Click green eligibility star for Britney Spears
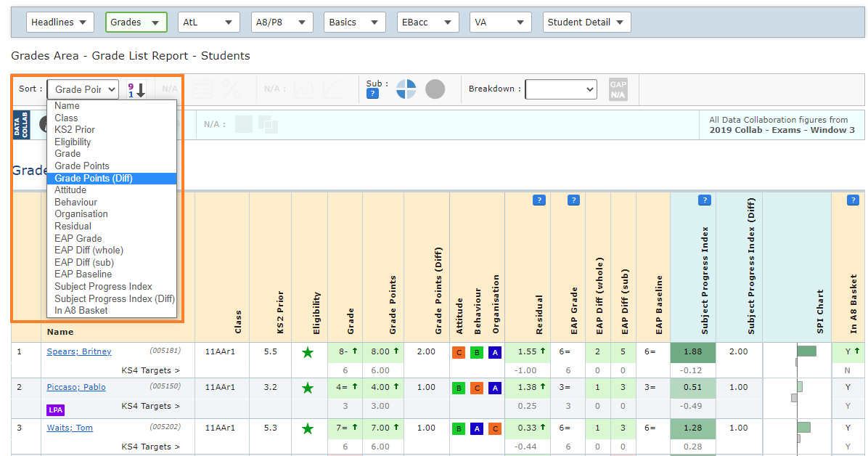 pyautogui.click(x=308, y=352)
